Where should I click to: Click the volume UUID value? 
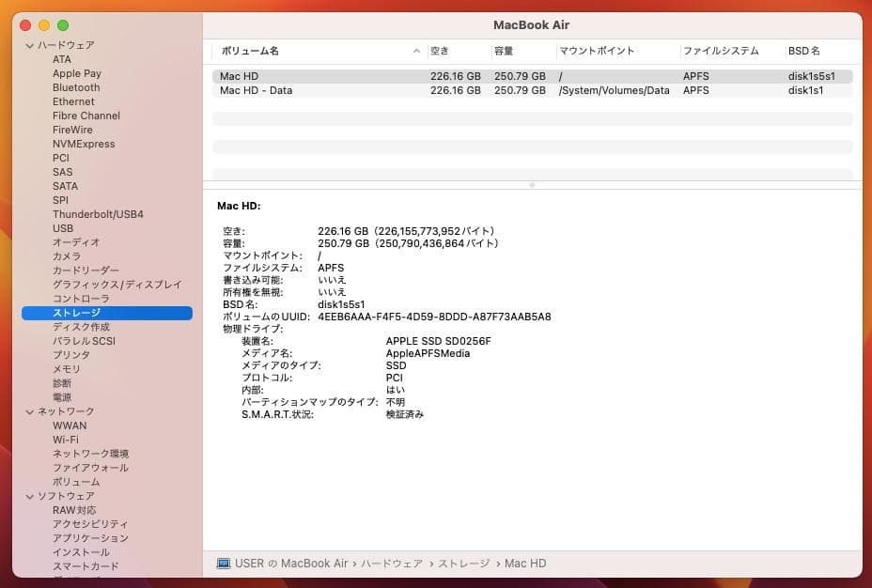(434, 317)
